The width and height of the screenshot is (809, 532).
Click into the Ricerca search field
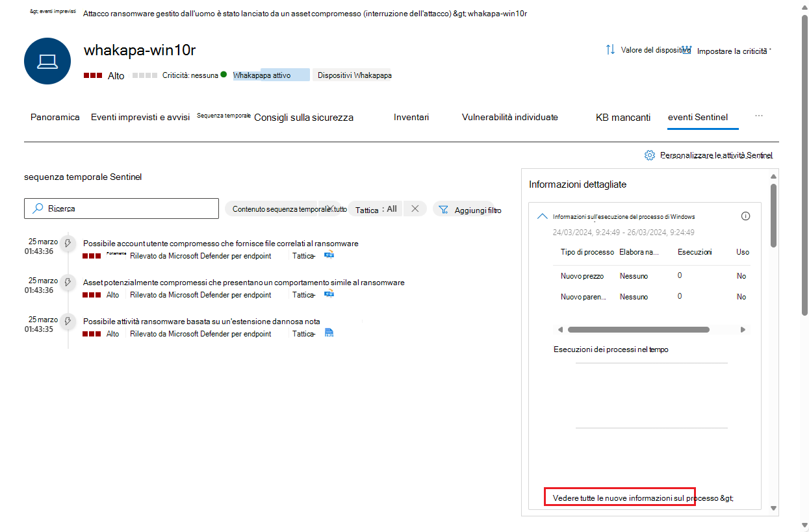122,209
